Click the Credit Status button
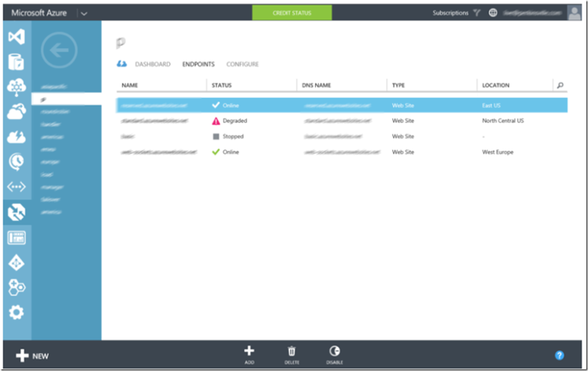Screen dimensions: 588x371 pos(292,13)
